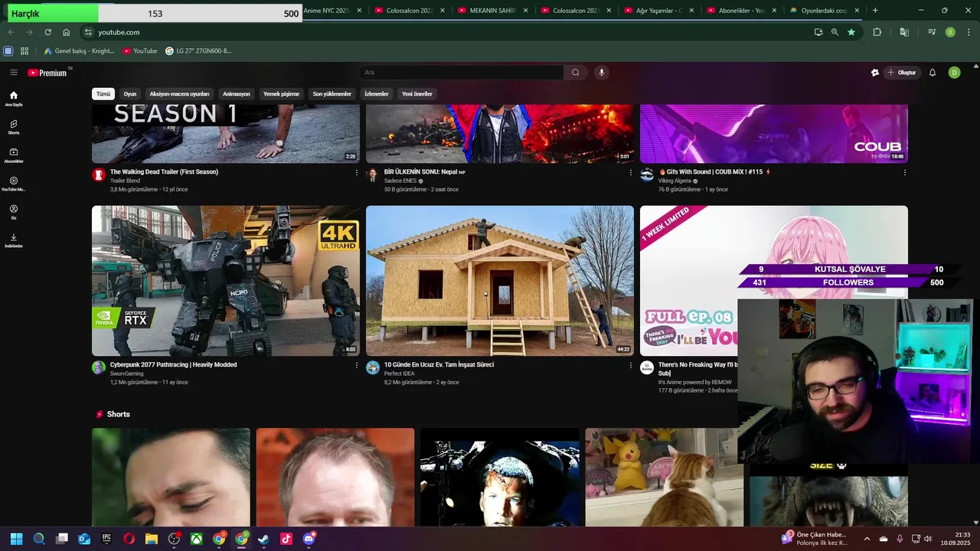Click the search magnifier button
This screenshot has height=551, width=980.
pos(576,73)
